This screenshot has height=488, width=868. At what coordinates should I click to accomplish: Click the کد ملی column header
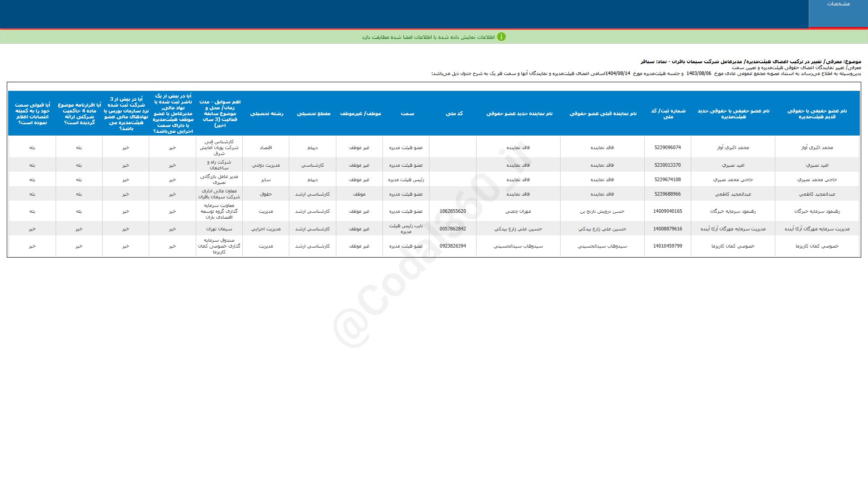[454, 113]
